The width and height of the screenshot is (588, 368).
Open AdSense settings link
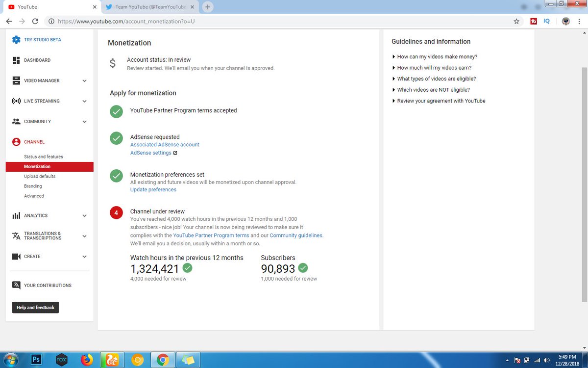click(151, 153)
